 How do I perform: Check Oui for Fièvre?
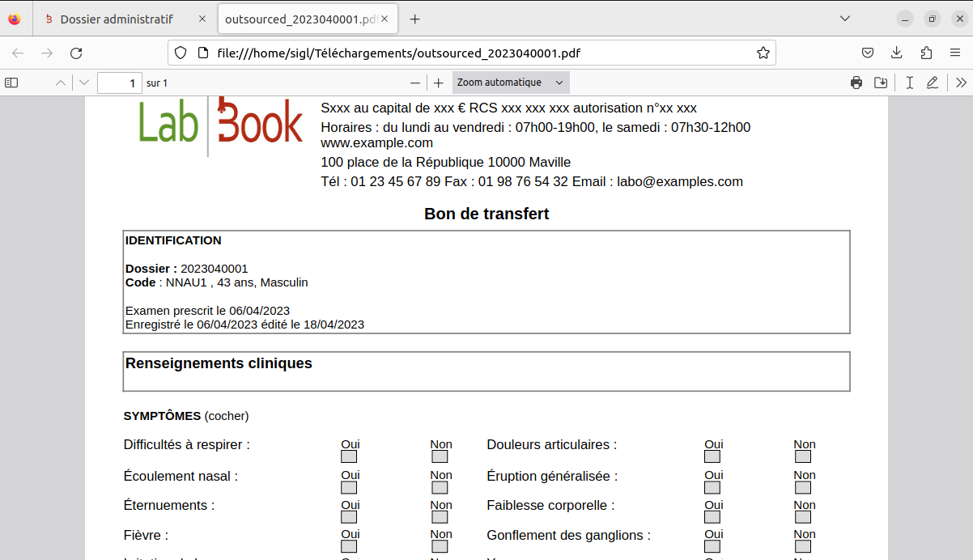point(349,546)
